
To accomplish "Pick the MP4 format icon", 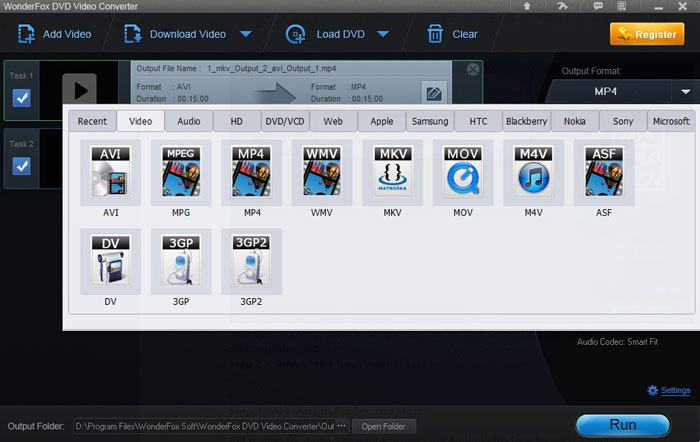I will [x=251, y=172].
